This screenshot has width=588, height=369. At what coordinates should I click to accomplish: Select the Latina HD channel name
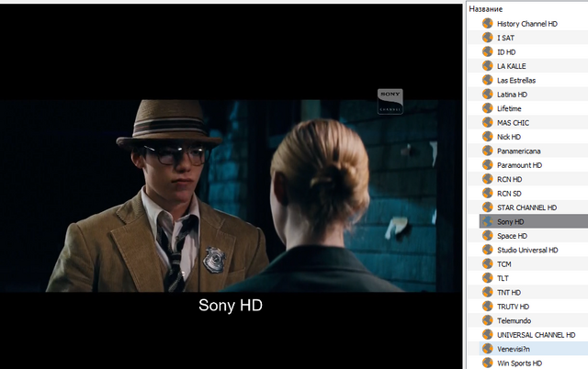pyautogui.click(x=512, y=95)
